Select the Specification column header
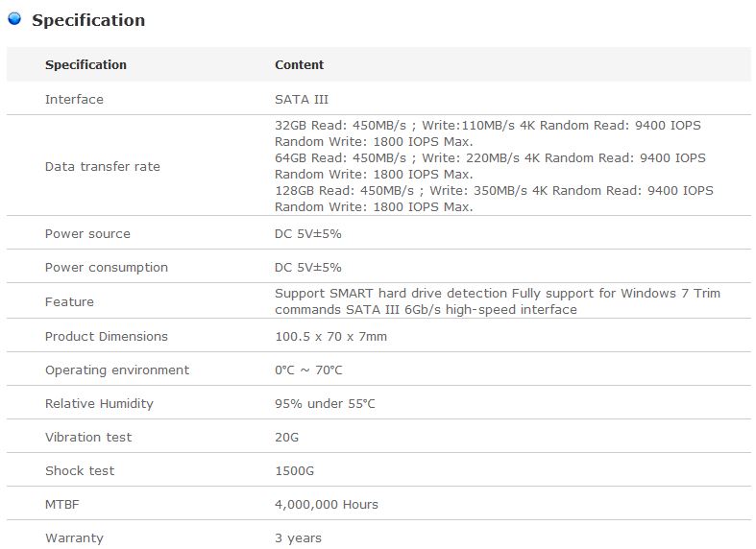 point(85,65)
